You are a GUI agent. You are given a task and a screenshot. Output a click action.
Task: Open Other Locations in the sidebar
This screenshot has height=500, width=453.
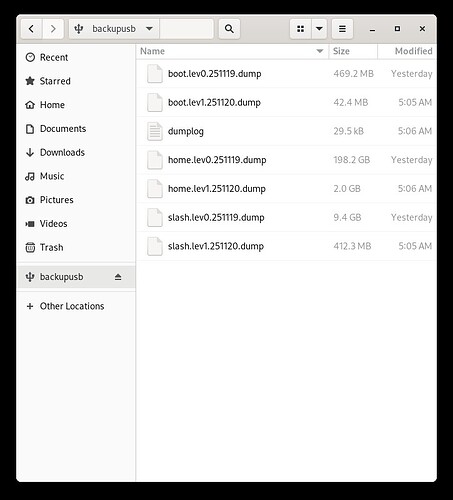[x=76, y=306]
